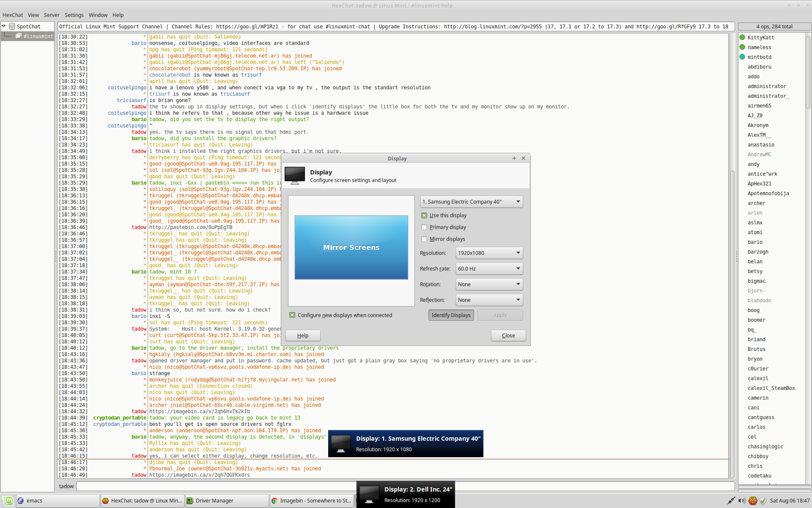Click KittyKatt's green op status dot
This screenshot has width=812, height=508.
pos(742,37)
